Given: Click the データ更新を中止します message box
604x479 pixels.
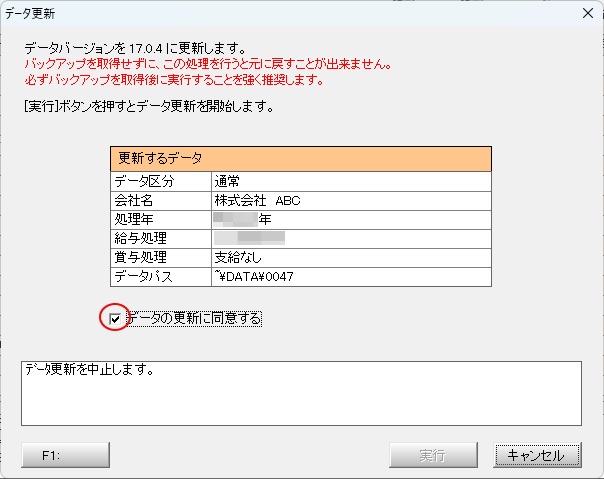Looking at the screenshot, I should point(301,392).
